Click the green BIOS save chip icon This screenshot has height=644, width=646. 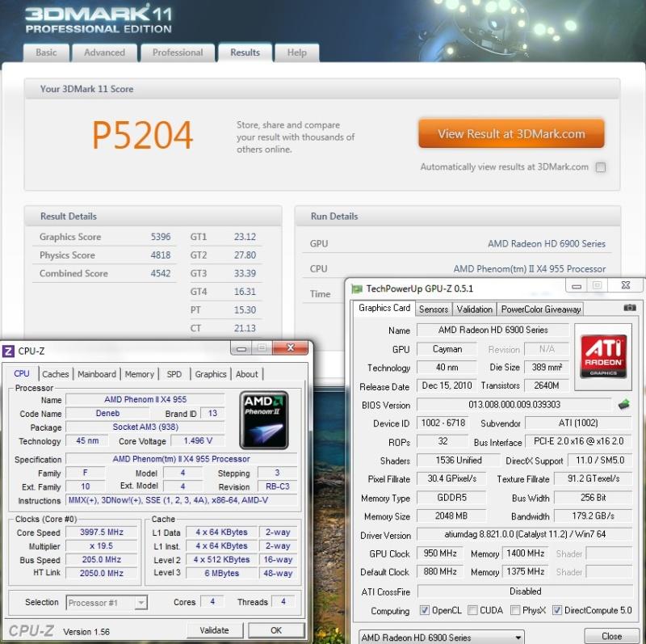pos(623,404)
